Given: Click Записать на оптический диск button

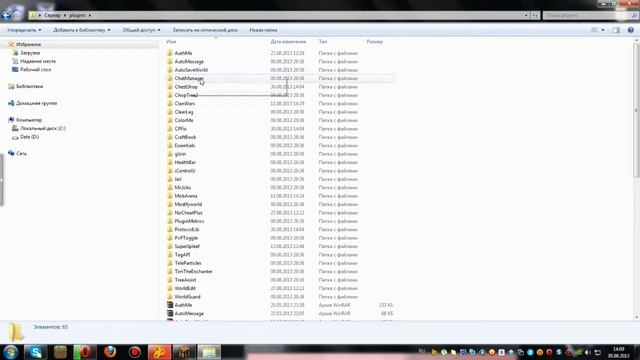Looking at the screenshot, I should (205, 30).
